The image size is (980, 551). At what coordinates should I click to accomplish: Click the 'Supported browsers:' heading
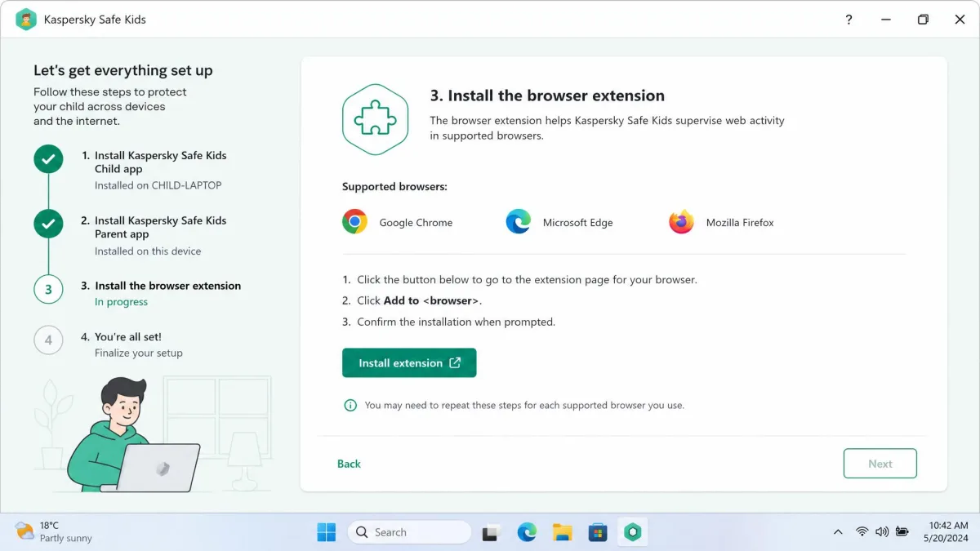(394, 186)
